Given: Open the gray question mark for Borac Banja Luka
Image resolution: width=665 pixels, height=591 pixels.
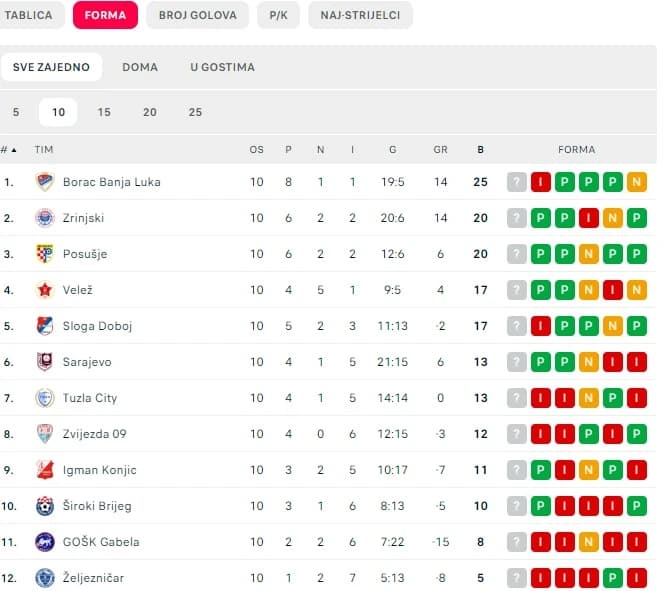Looking at the screenshot, I should coord(517,182).
